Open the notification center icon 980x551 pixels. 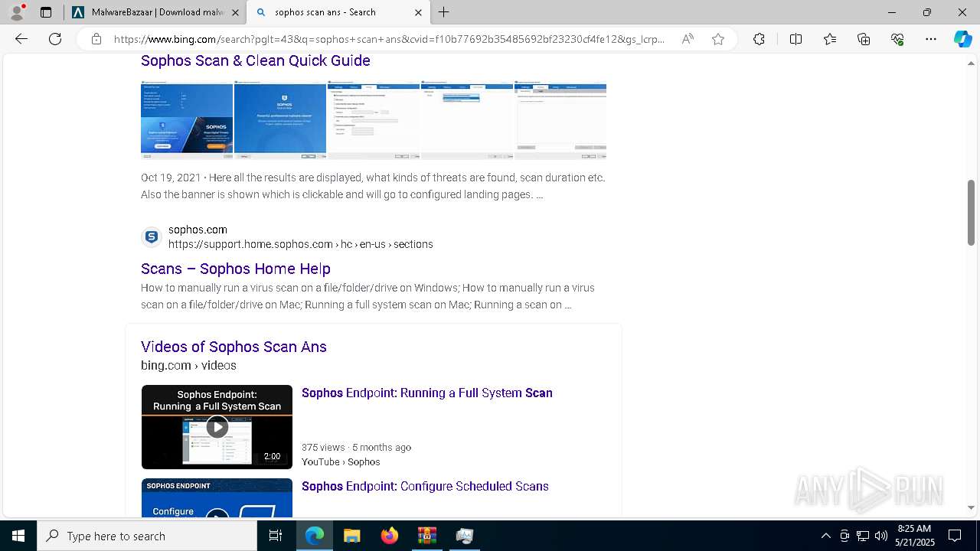pos(955,536)
